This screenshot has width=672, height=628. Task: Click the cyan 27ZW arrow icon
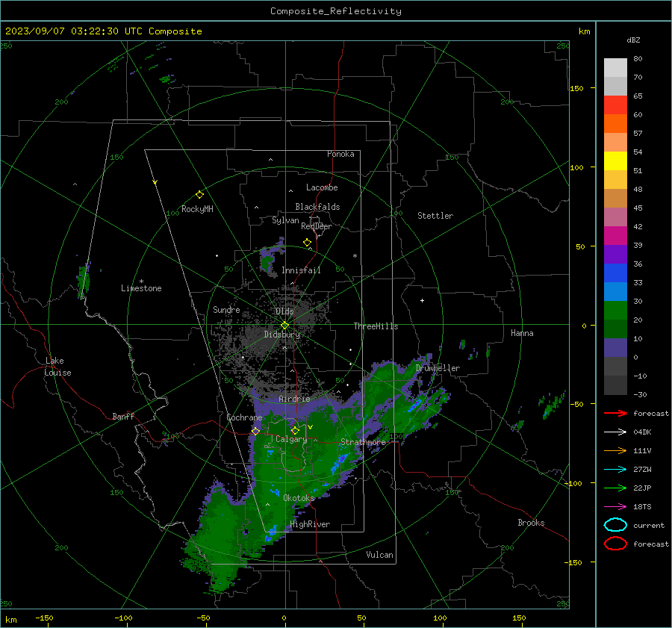(x=615, y=469)
